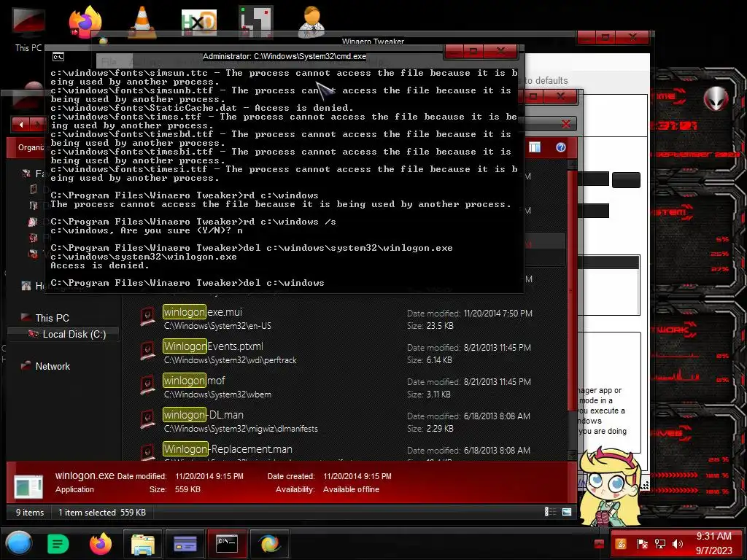Switch to the blue card app on taskbar
747x560 pixels.
pyautogui.click(x=185, y=544)
